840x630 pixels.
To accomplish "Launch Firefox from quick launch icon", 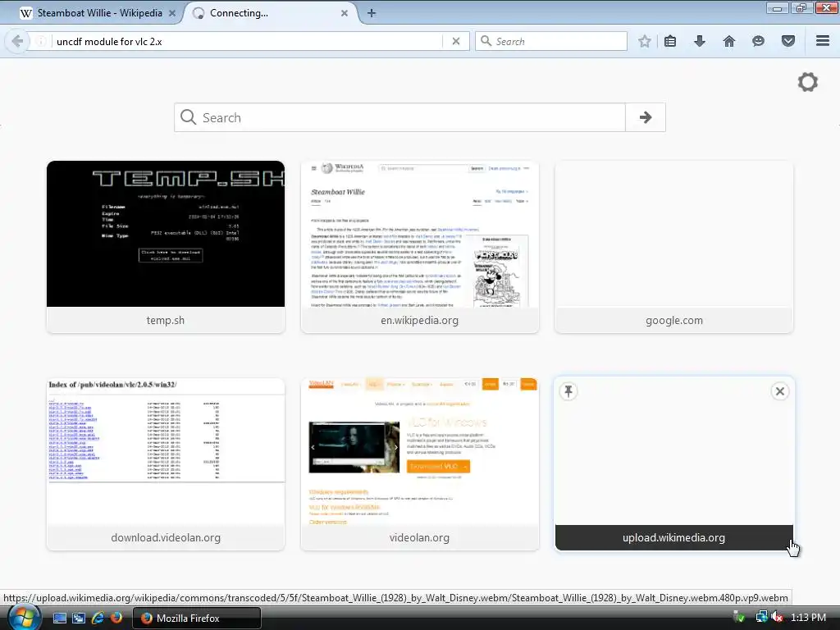I will 116,618.
